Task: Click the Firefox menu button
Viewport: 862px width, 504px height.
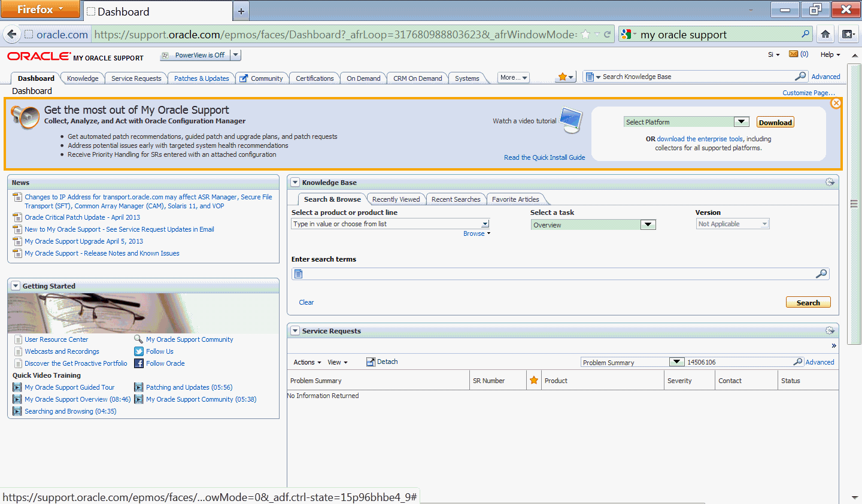Action: [x=40, y=9]
